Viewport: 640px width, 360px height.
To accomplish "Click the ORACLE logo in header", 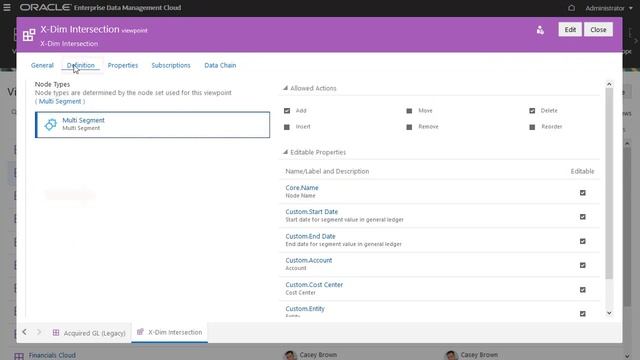I will coord(45,7).
